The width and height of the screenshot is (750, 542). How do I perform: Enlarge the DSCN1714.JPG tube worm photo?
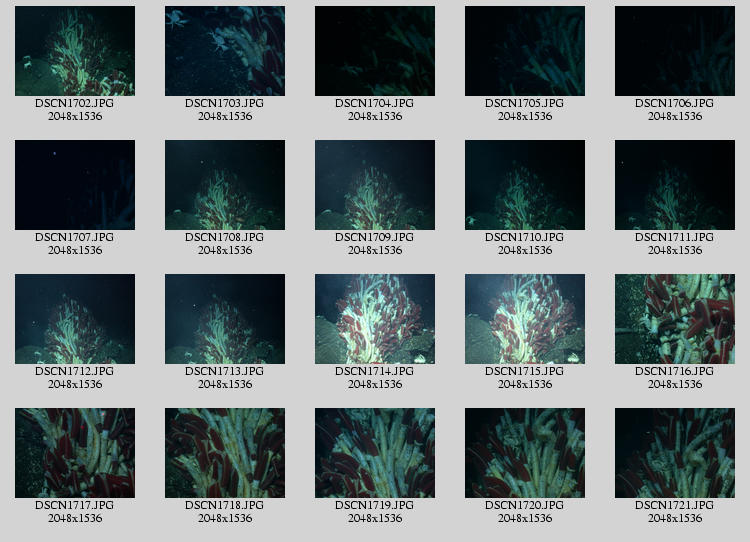375,319
